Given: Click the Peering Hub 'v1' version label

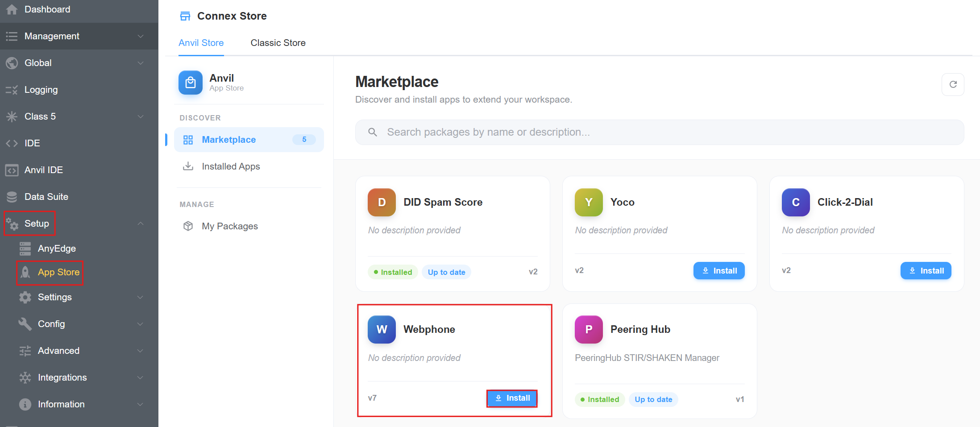Looking at the screenshot, I should coord(740,399).
